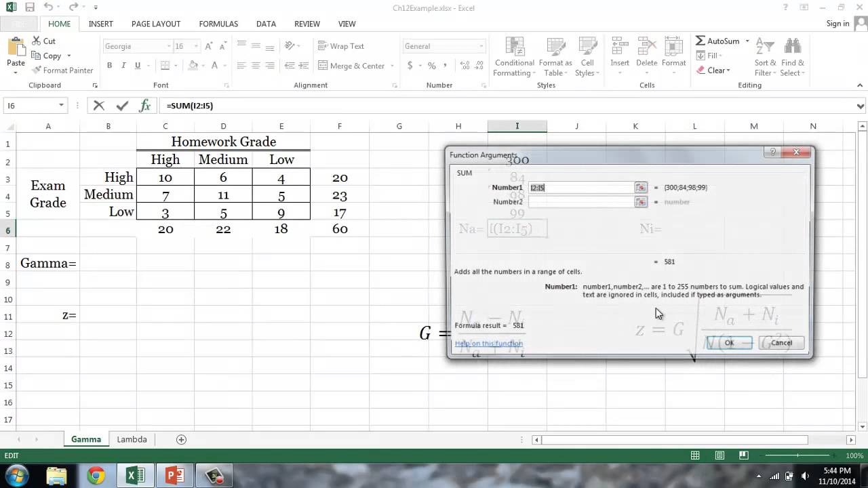Screen dimensions: 868x488
Task: Open Cell Styles gallery
Action: pos(587,57)
